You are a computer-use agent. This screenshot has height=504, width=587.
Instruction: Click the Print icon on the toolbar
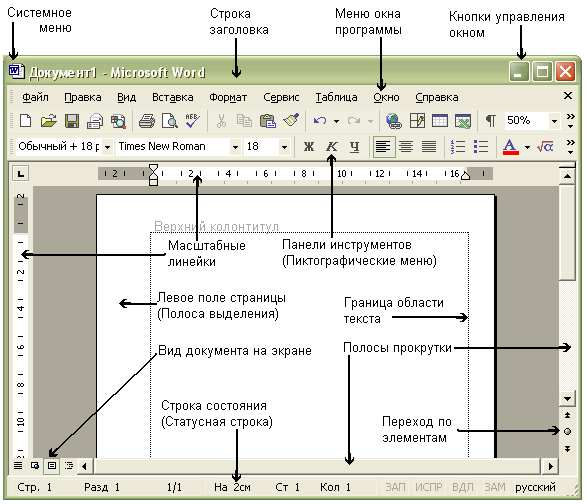click(147, 121)
